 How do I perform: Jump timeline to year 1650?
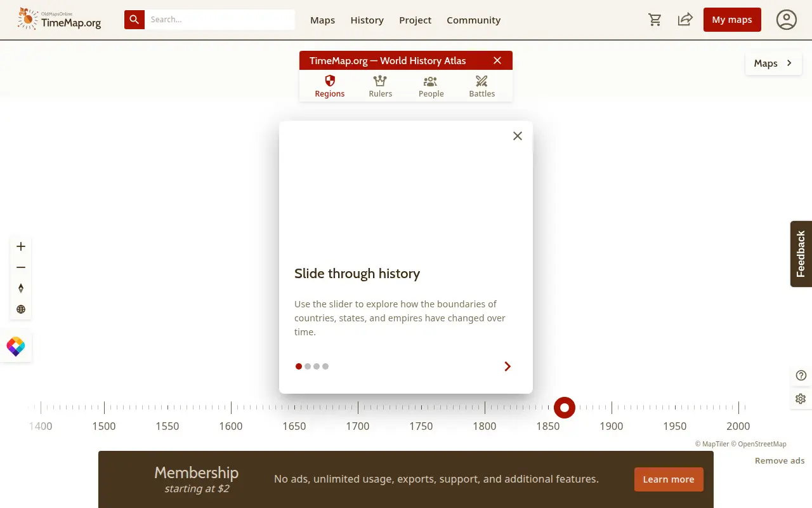[x=294, y=426]
